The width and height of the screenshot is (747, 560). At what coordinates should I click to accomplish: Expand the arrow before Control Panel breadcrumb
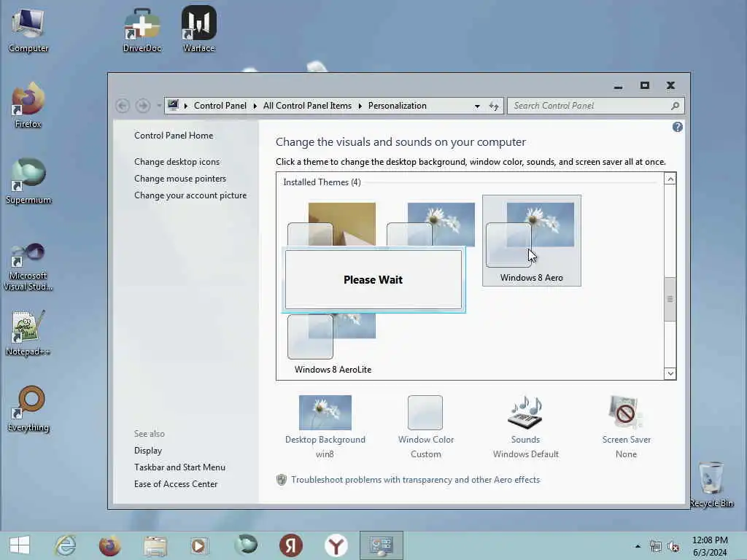tap(186, 106)
